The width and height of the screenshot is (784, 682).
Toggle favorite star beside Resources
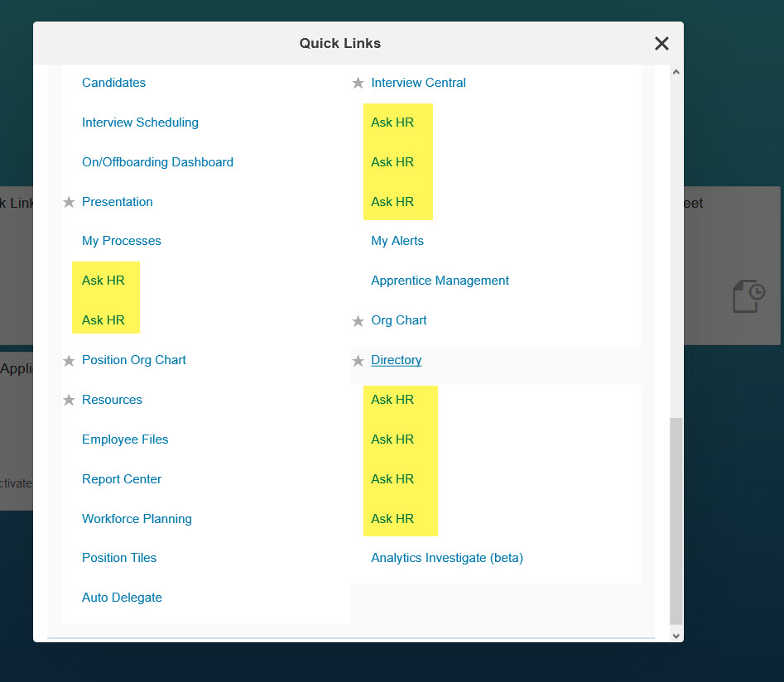coord(69,400)
